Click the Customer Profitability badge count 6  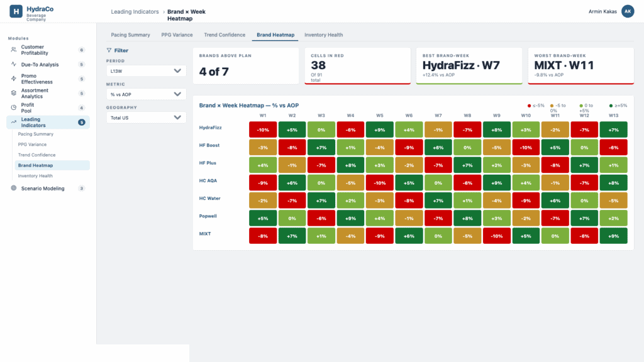[81, 50]
